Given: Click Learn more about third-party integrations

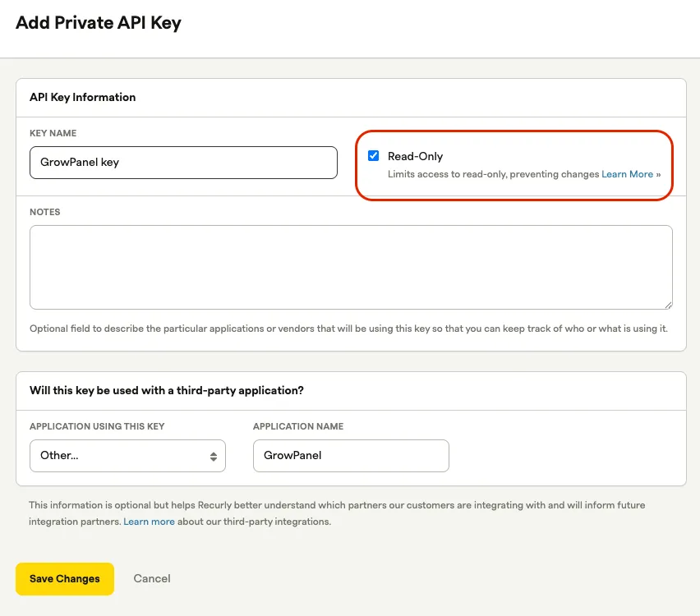Looking at the screenshot, I should (149, 521).
